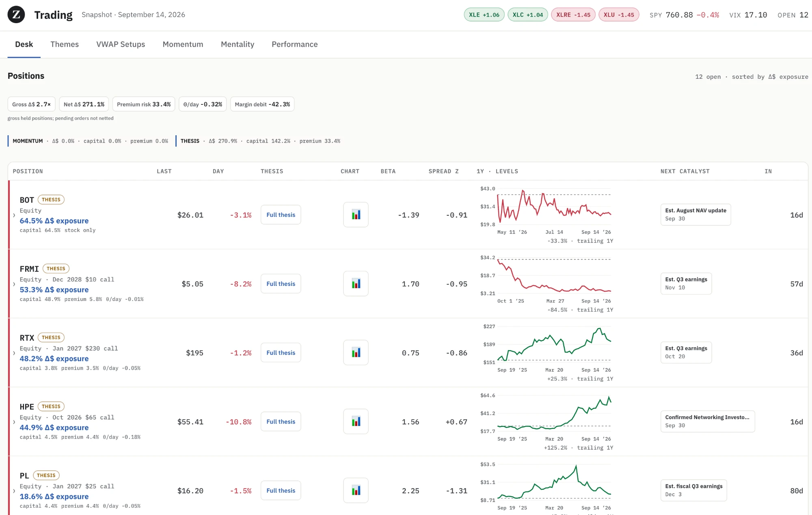Viewport: 812px width, 515px height.
Task: Go to the Momentum tab
Action: (x=183, y=44)
